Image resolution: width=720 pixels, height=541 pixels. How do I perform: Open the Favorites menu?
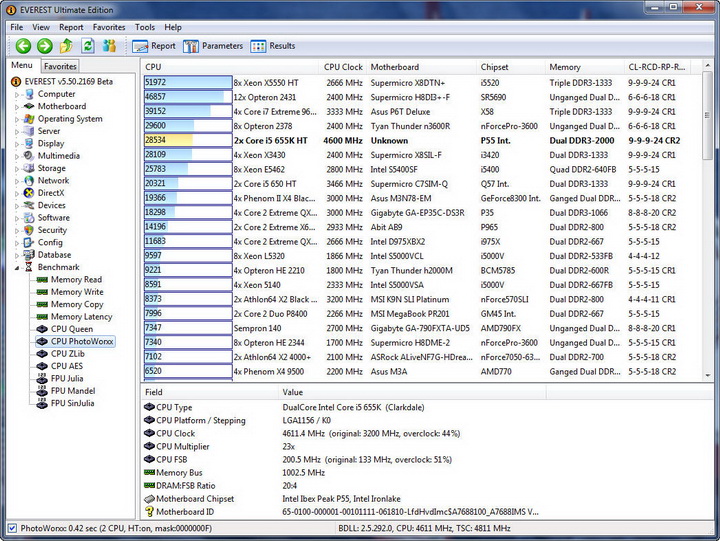coord(109,28)
